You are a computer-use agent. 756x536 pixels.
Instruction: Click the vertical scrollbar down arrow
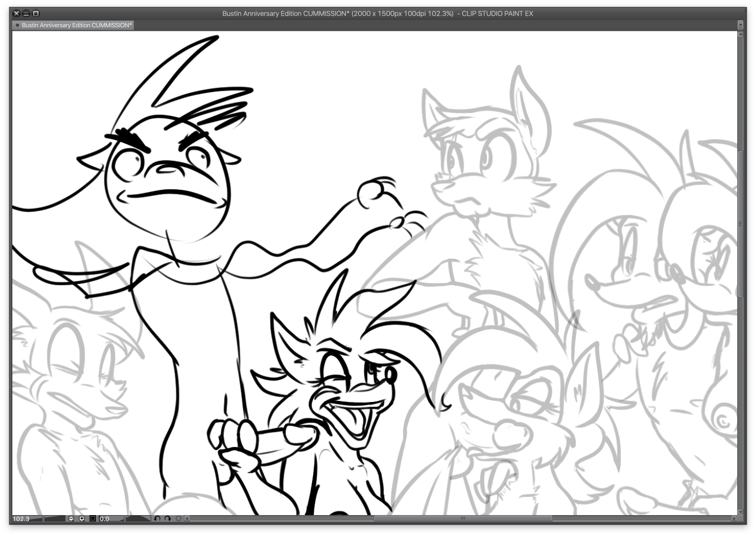[x=740, y=512]
